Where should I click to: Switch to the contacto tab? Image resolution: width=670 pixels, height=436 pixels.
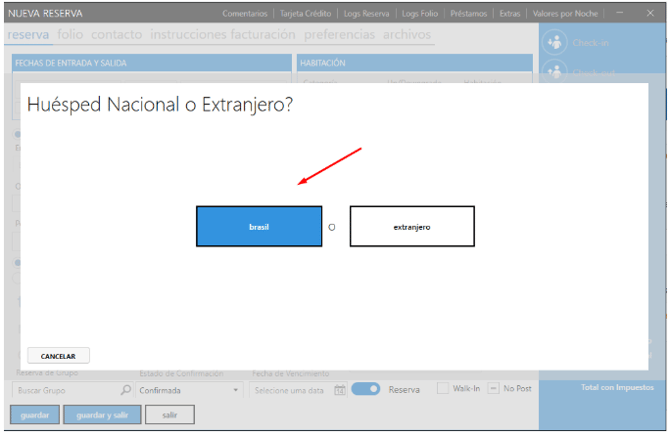coord(117,34)
